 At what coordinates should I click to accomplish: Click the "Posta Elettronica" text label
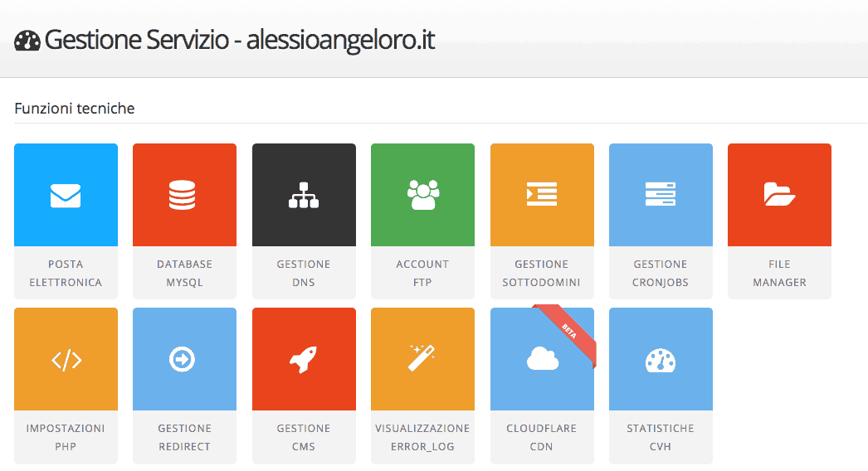pyautogui.click(x=66, y=273)
